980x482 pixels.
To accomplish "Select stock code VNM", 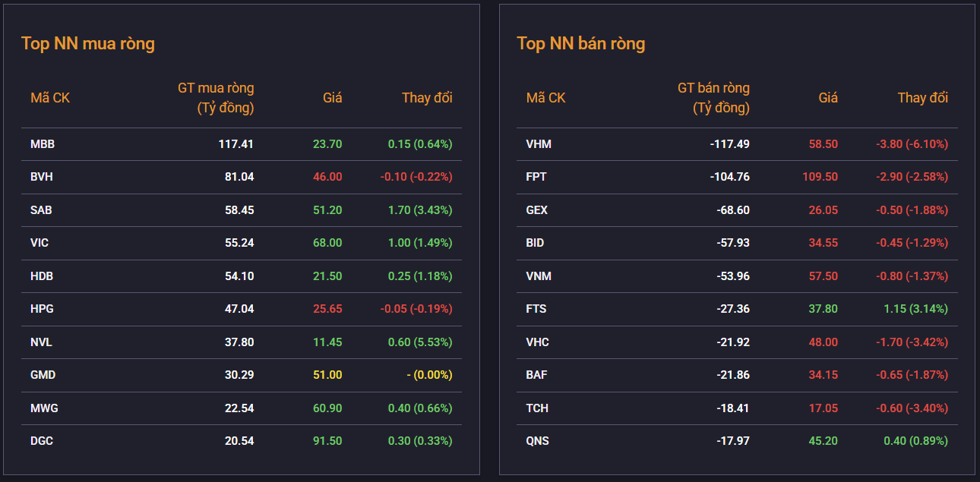I will [539, 276].
